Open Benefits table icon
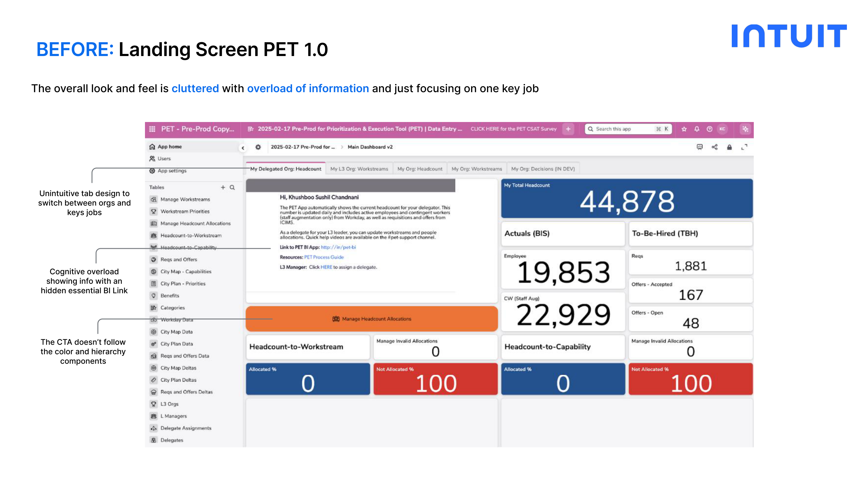This screenshot has height=488, width=868. (154, 296)
